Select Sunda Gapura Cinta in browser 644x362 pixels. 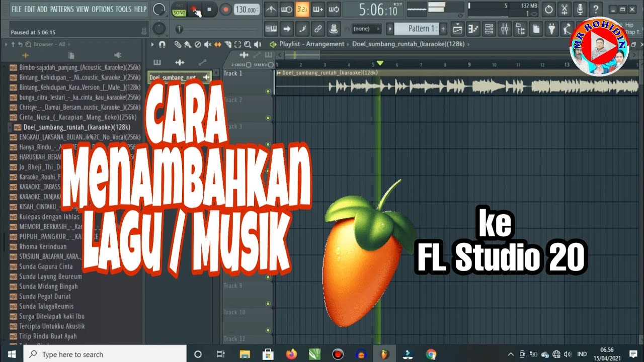pyautogui.click(x=46, y=266)
